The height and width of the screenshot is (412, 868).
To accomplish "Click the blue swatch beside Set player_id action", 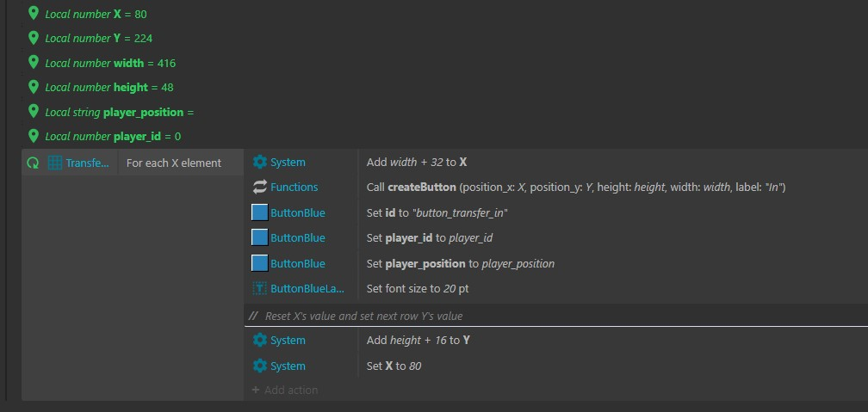I will pos(260,237).
